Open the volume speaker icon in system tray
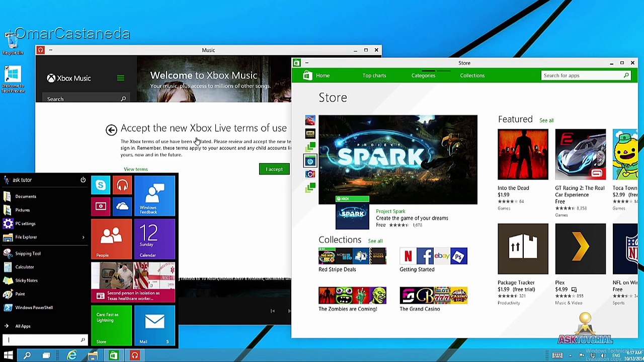The height and width of the screenshot is (362, 644). point(604,355)
